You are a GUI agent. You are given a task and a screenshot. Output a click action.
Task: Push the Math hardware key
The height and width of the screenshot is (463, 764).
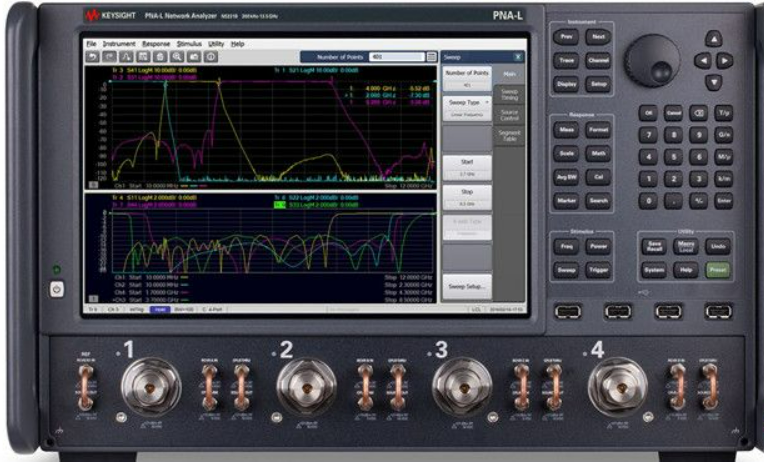(x=598, y=153)
